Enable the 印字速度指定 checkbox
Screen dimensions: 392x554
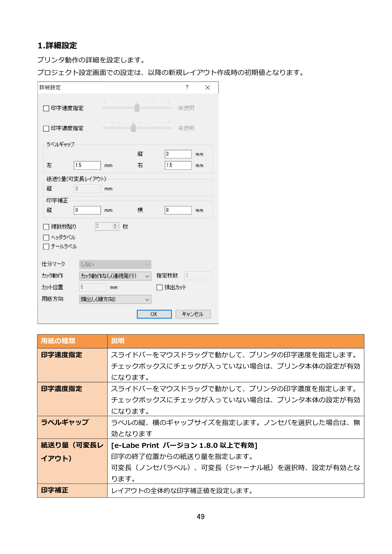(46, 108)
